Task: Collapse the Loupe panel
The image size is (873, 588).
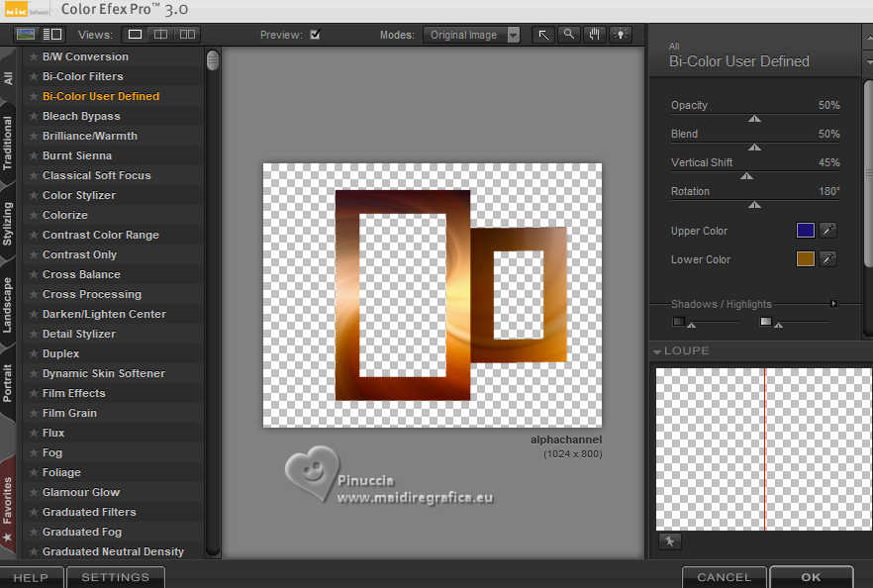Action: point(657,351)
